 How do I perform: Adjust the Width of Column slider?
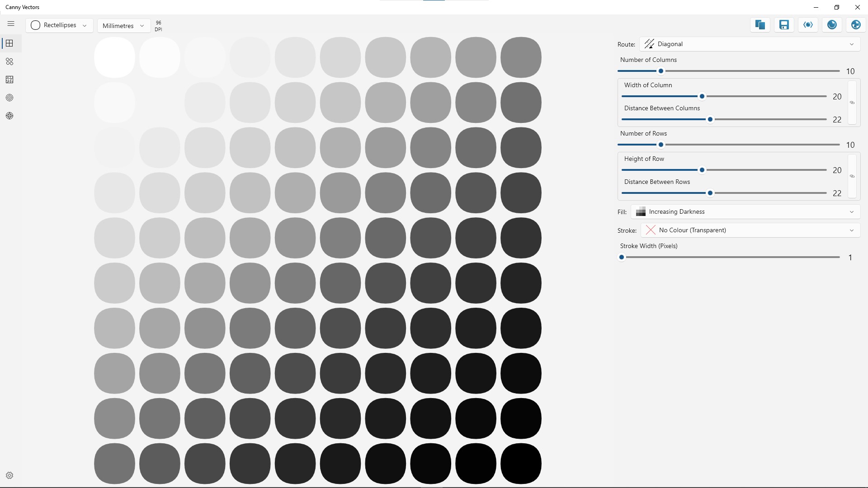[x=724, y=96]
